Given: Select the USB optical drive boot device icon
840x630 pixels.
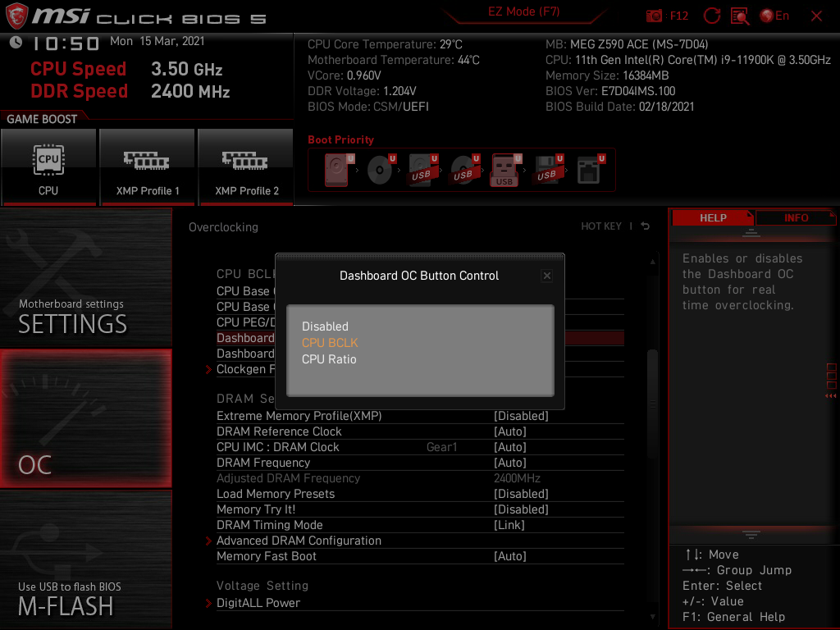Looking at the screenshot, I should (464, 170).
